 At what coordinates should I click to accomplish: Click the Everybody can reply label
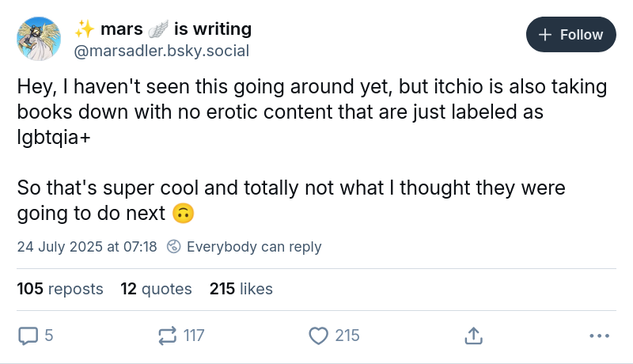coord(254,247)
